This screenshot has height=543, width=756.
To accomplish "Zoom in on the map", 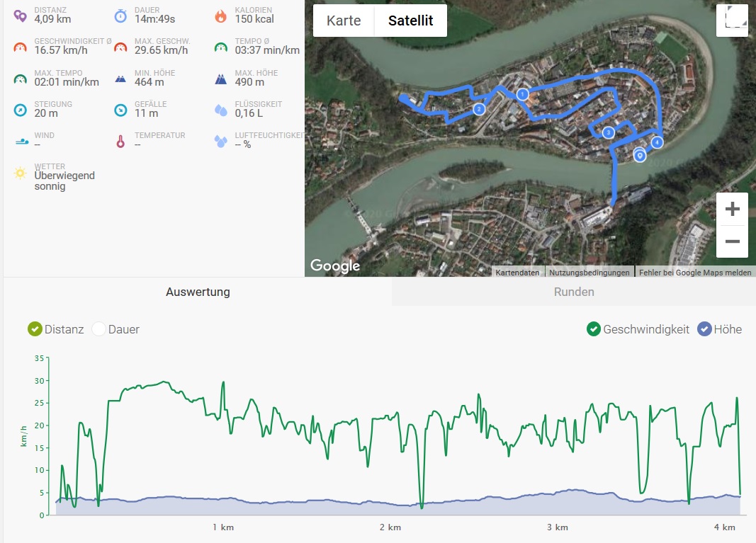I will pyautogui.click(x=732, y=209).
